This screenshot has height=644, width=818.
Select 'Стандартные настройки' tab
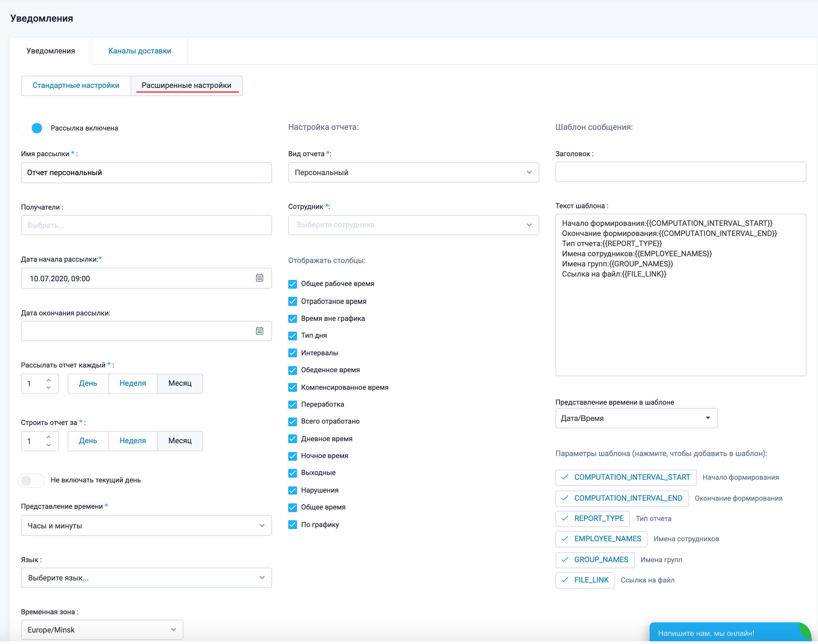[x=76, y=86]
